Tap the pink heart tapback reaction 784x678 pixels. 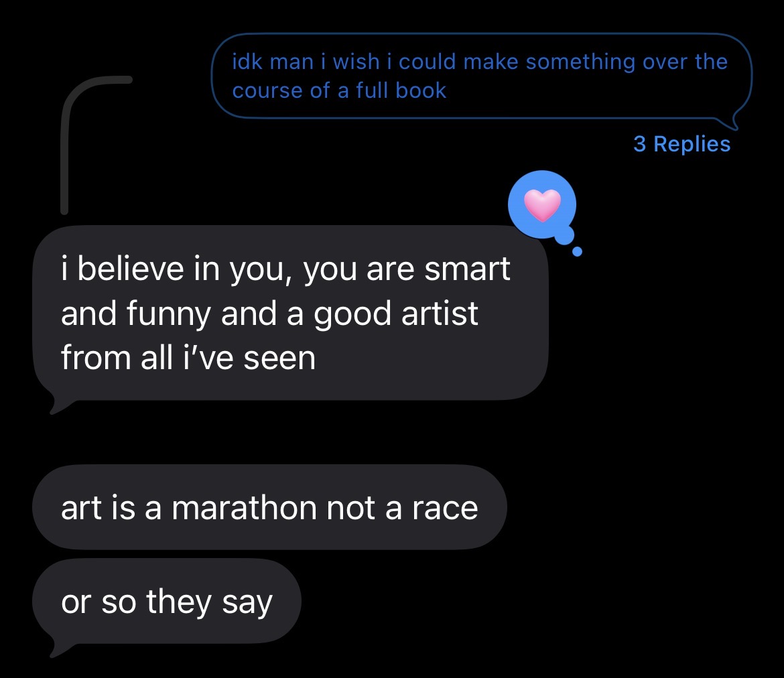point(542,205)
